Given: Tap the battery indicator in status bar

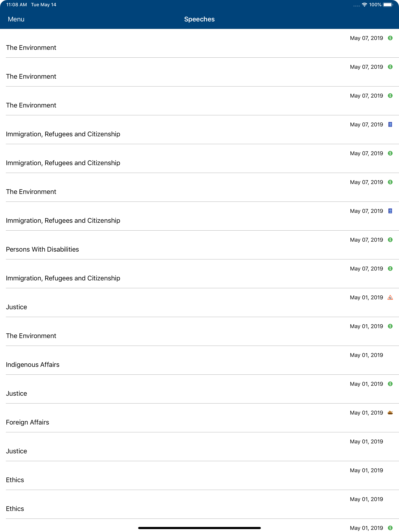Looking at the screenshot, I should tap(388, 5).
